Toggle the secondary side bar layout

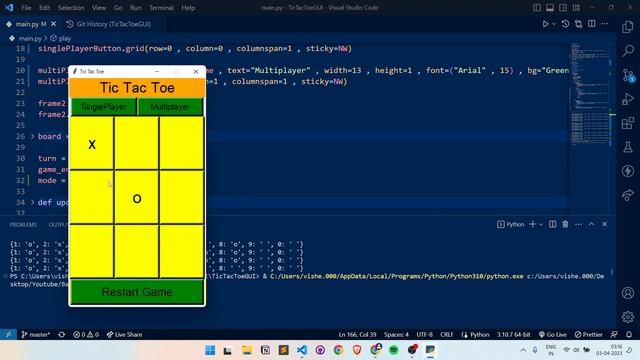[563, 8]
